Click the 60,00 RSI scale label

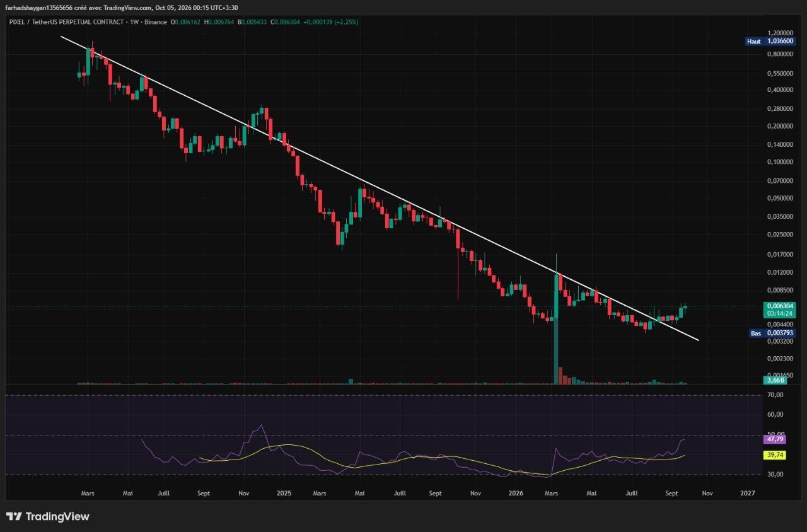[x=775, y=415]
